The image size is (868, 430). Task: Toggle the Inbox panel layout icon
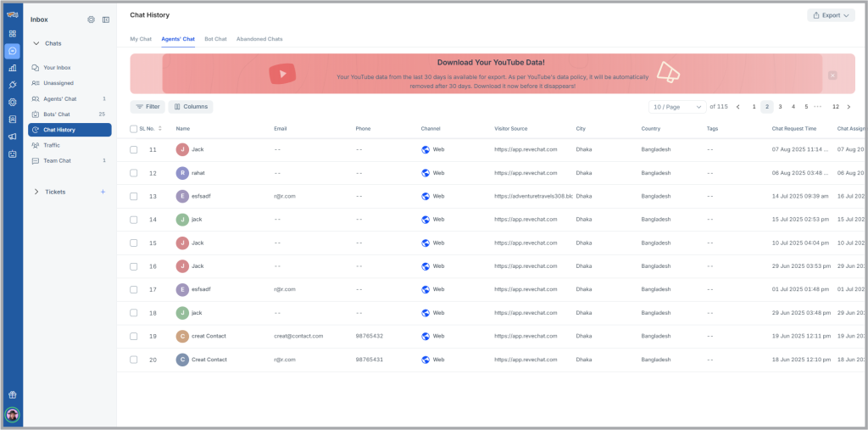(x=106, y=20)
